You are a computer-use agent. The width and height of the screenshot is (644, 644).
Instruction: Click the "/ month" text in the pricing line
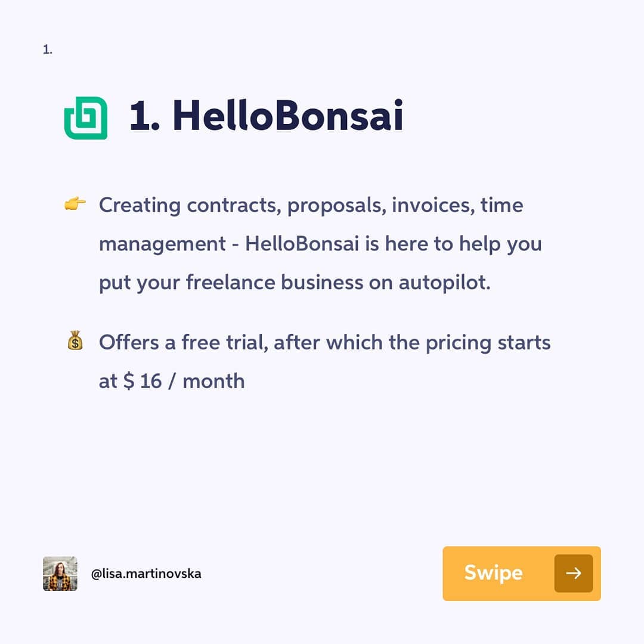[x=206, y=381]
